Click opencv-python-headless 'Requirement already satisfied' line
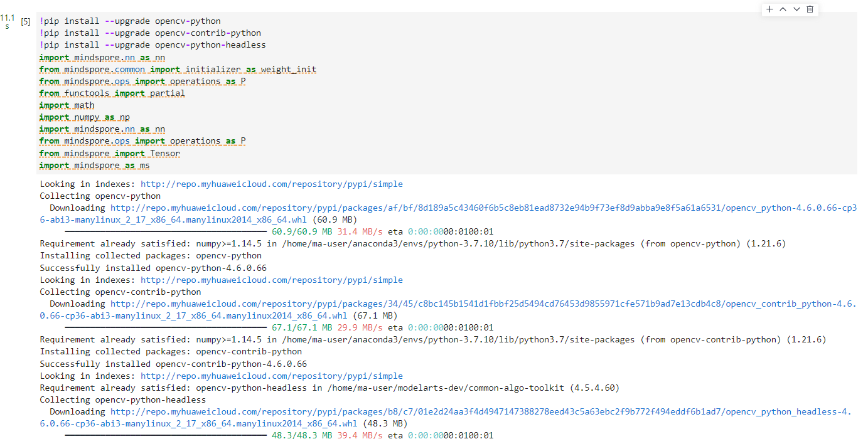868x439 pixels. (x=330, y=388)
